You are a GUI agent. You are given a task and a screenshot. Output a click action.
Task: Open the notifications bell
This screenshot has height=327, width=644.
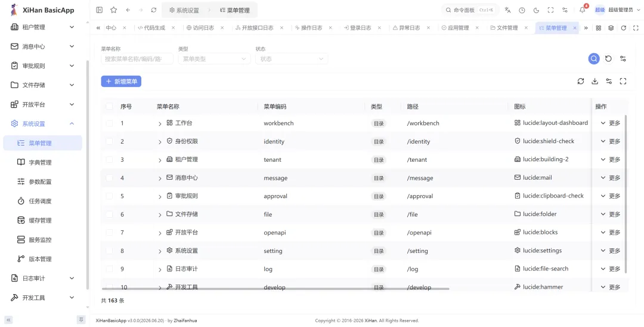(x=583, y=10)
